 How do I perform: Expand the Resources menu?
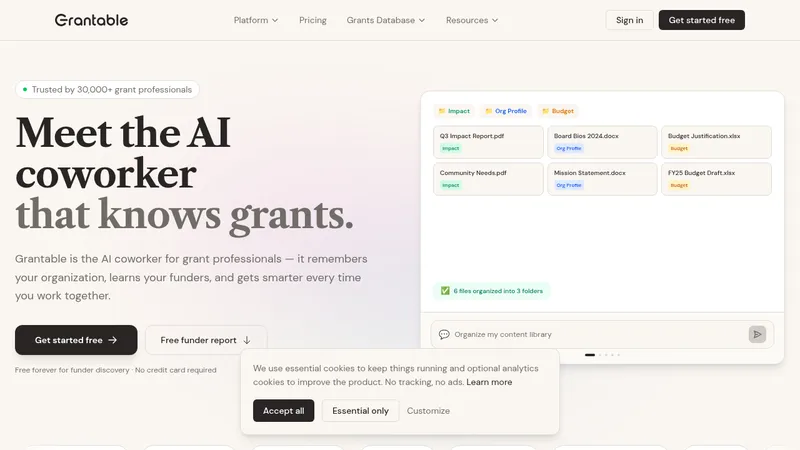click(472, 20)
